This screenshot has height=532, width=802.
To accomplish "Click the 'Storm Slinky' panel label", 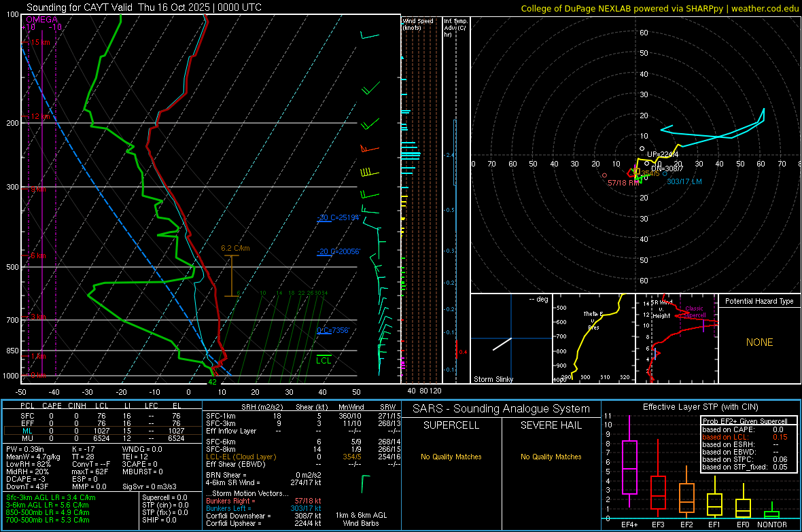I will pos(493,379).
